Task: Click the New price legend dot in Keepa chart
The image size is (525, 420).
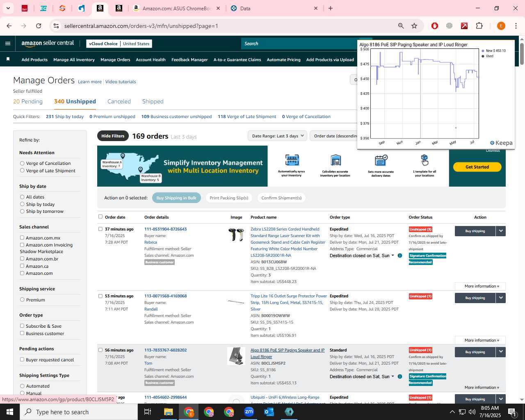Action: [483, 51]
